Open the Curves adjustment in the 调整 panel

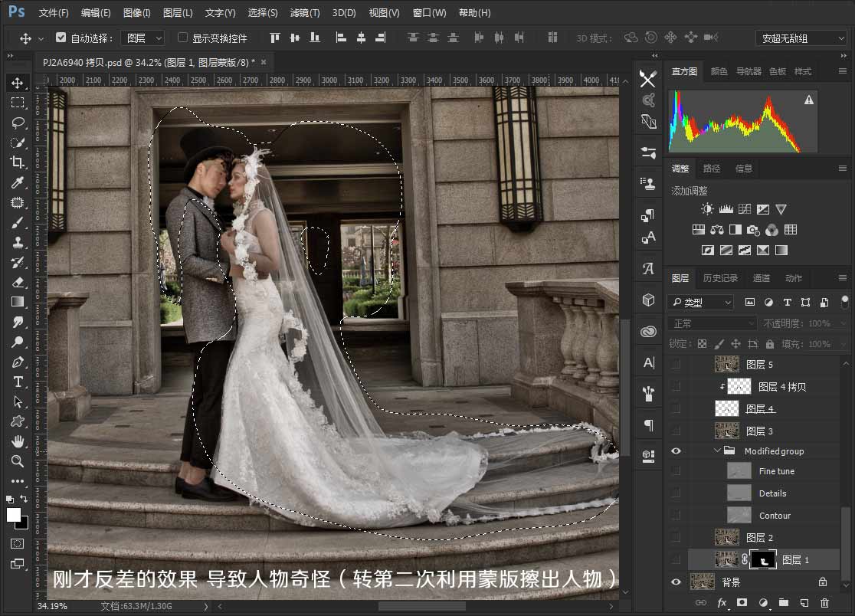click(x=743, y=208)
